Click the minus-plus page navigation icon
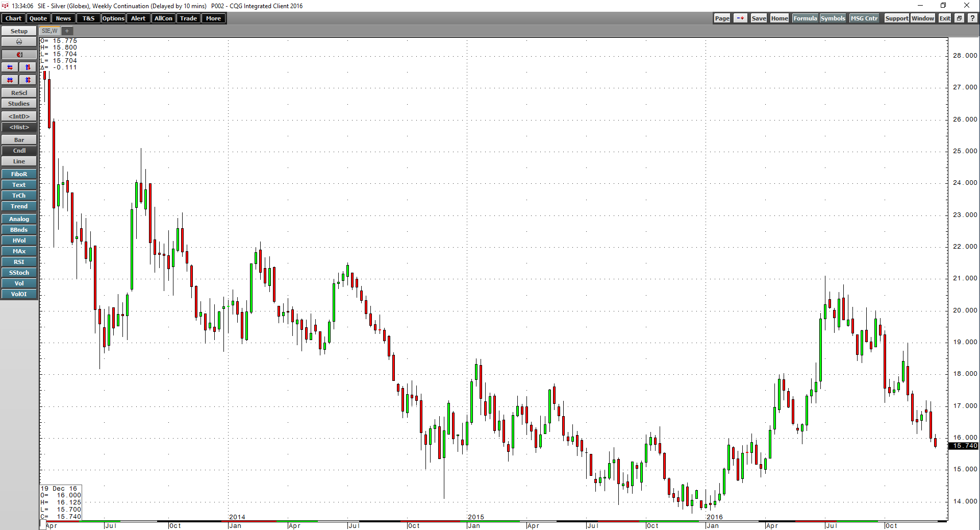The height and width of the screenshot is (530, 980). [x=740, y=18]
